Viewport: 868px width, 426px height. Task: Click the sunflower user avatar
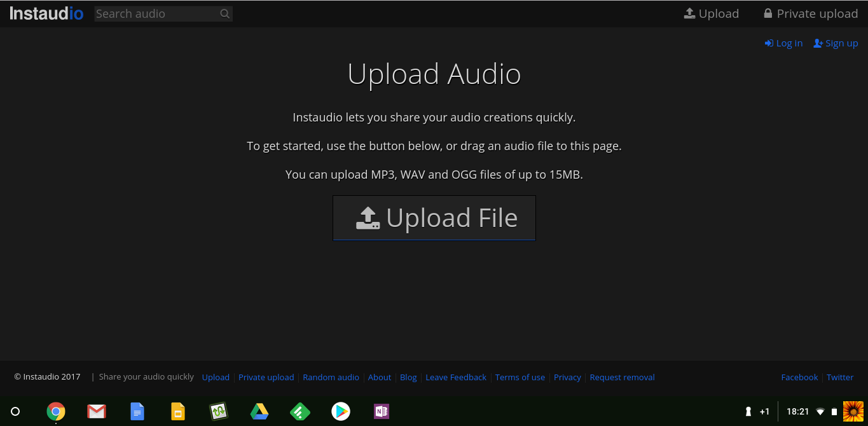pyautogui.click(x=853, y=411)
